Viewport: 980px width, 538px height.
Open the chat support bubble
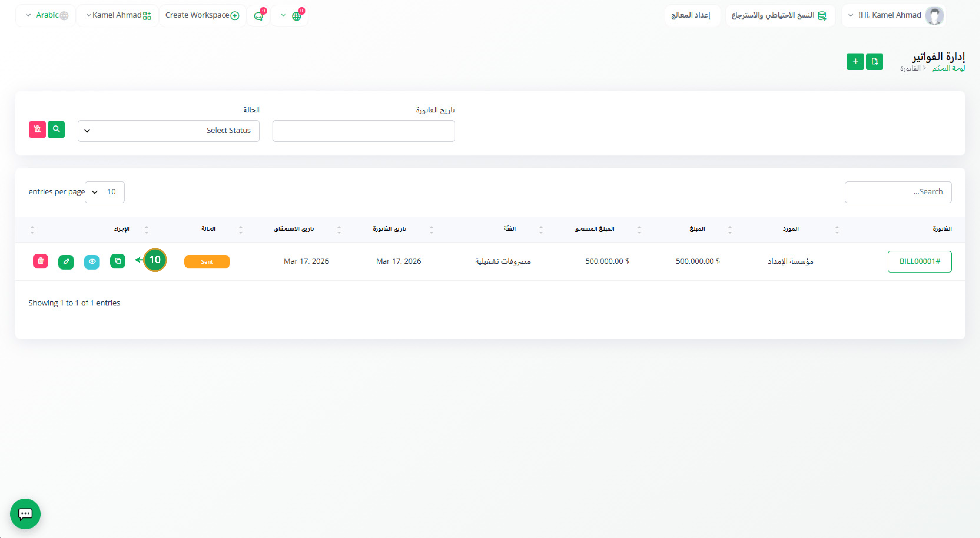(x=25, y=514)
